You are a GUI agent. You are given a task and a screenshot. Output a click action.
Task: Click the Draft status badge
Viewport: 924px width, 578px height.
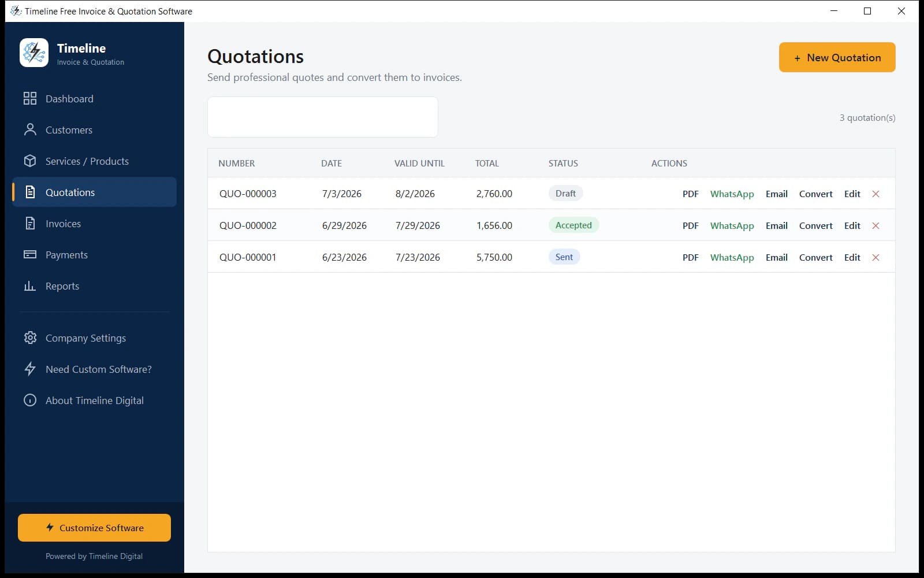565,193
